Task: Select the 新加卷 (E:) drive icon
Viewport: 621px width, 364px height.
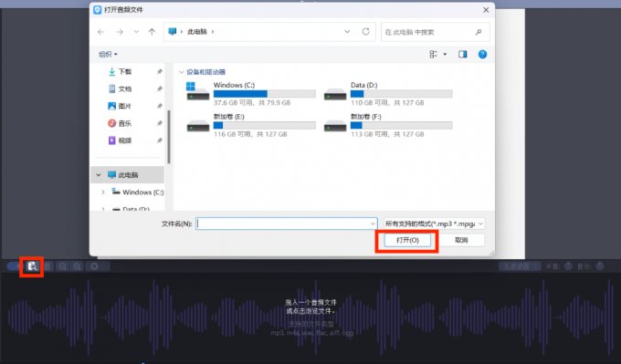Action: click(x=197, y=125)
